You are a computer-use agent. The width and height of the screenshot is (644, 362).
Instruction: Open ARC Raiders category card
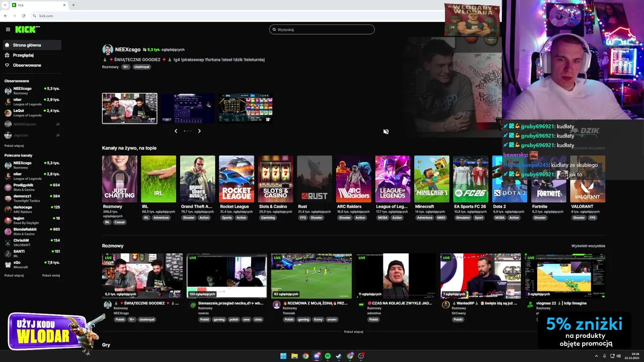point(353,179)
